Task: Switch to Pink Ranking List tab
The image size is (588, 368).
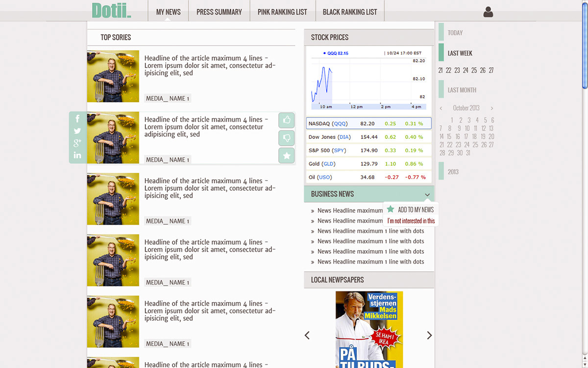Action: (282, 12)
